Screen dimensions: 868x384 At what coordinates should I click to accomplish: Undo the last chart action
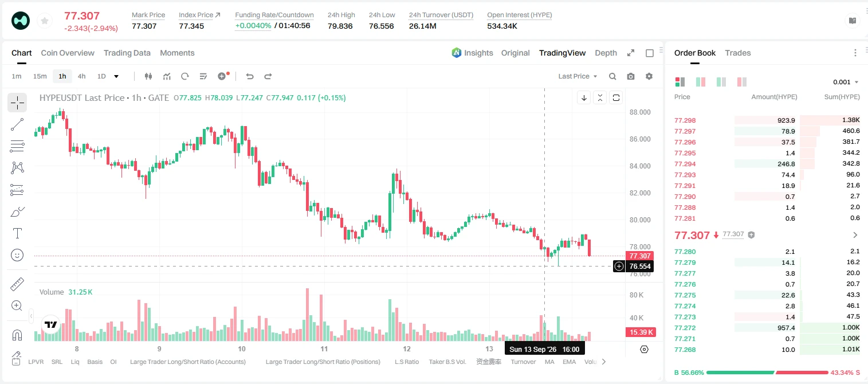click(x=250, y=76)
